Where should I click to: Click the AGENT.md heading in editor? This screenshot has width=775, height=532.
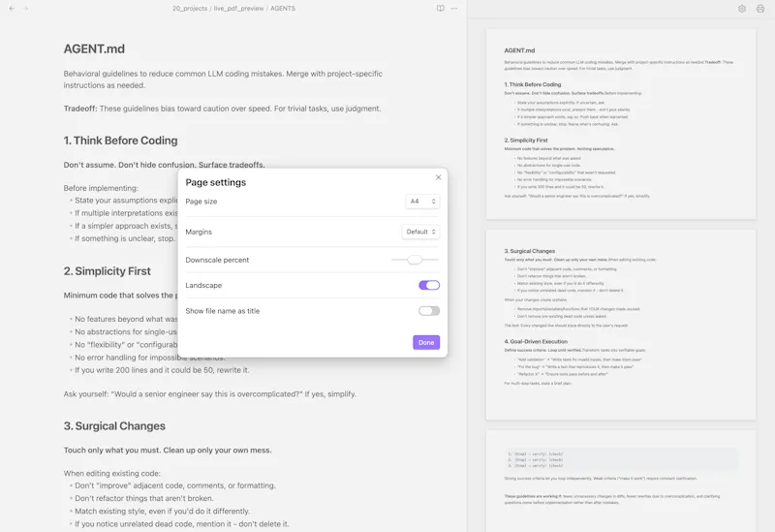(94, 49)
